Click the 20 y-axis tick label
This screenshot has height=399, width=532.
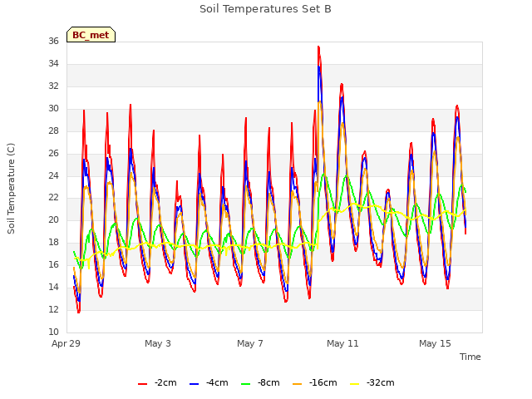coord(53,219)
